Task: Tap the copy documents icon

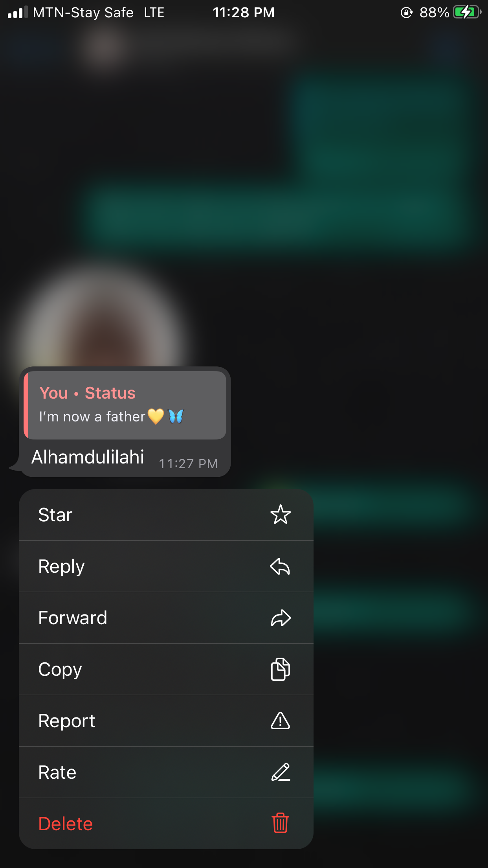Action: [x=281, y=669]
